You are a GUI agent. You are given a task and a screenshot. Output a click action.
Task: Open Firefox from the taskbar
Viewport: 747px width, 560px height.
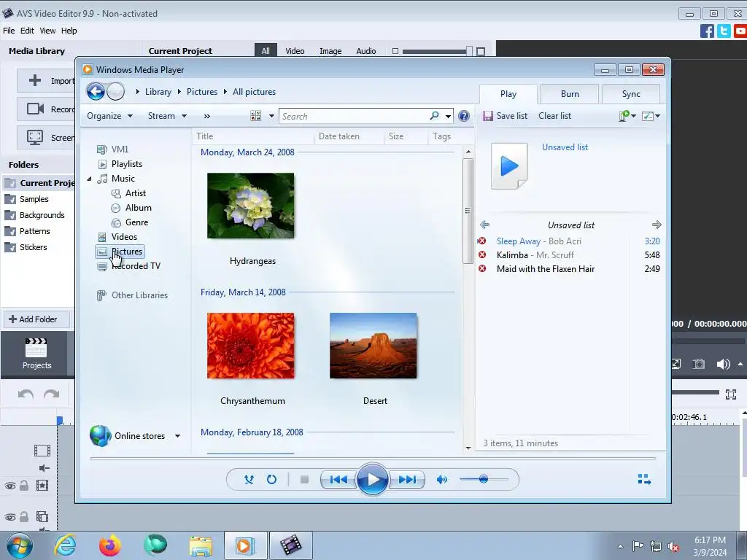110,545
